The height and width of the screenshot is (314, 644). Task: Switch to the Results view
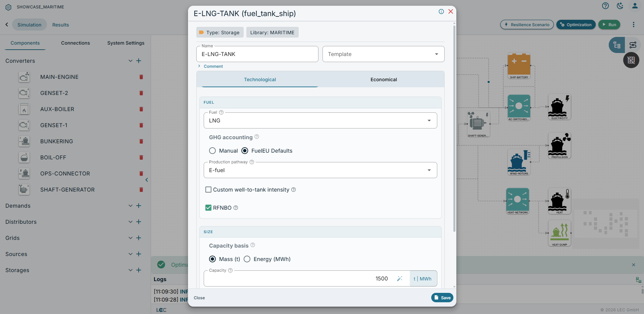click(61, 25)
